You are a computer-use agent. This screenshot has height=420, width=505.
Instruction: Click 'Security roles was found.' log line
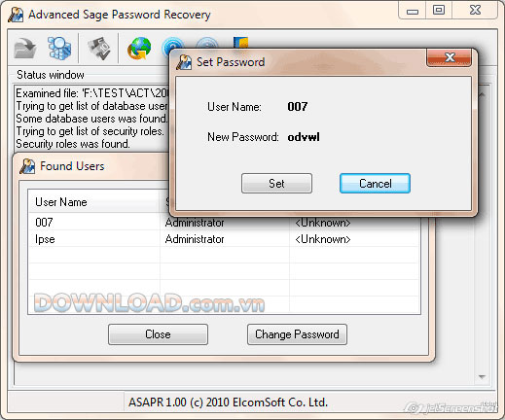click(73, 144)
